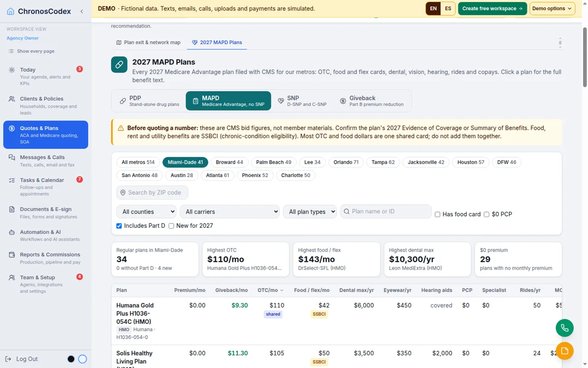Open the All carriers dropdown
The image size is (588, 368).
click(x=230, y=212)
